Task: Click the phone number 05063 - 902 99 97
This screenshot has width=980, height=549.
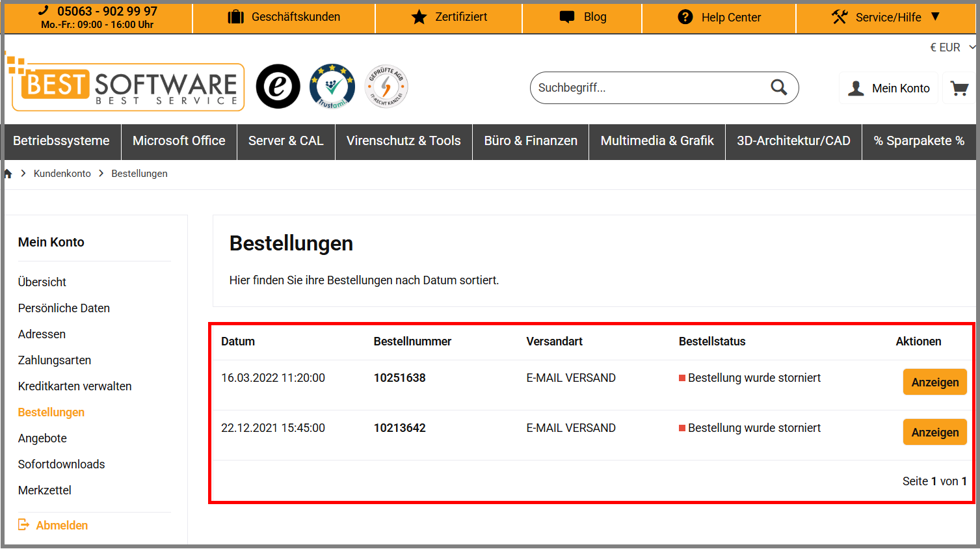Action: click(107, 11)
